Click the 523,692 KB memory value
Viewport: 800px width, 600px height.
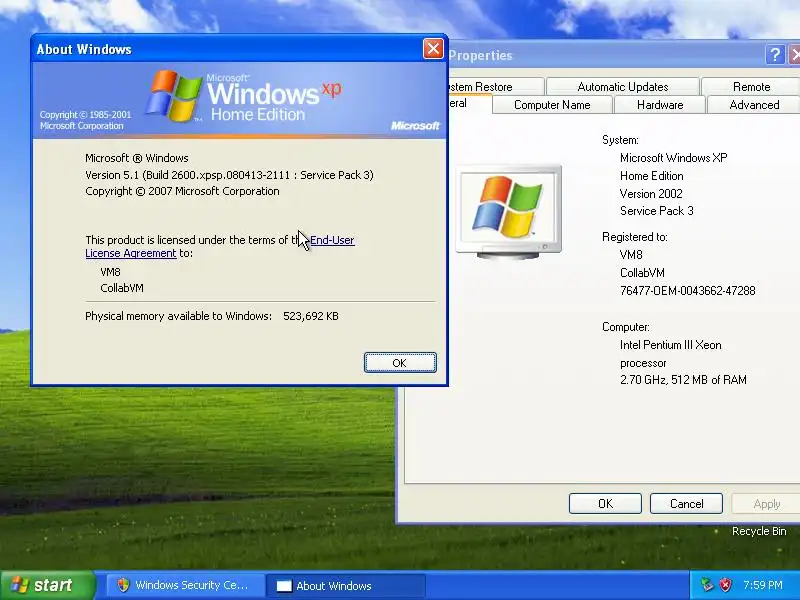(x=311, y=316)
